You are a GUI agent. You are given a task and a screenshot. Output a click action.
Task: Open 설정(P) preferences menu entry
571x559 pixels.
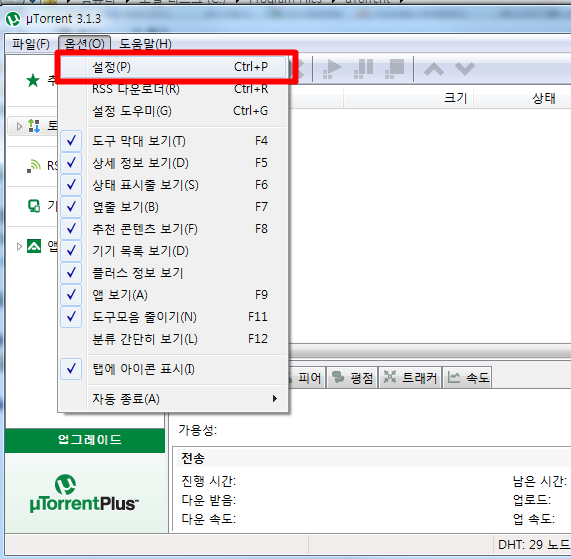tap(173, 67)
